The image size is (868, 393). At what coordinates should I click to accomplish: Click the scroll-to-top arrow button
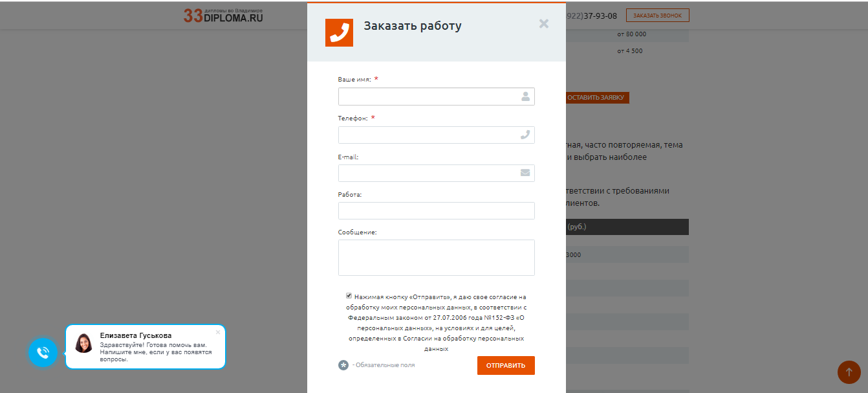pos(849,372)
